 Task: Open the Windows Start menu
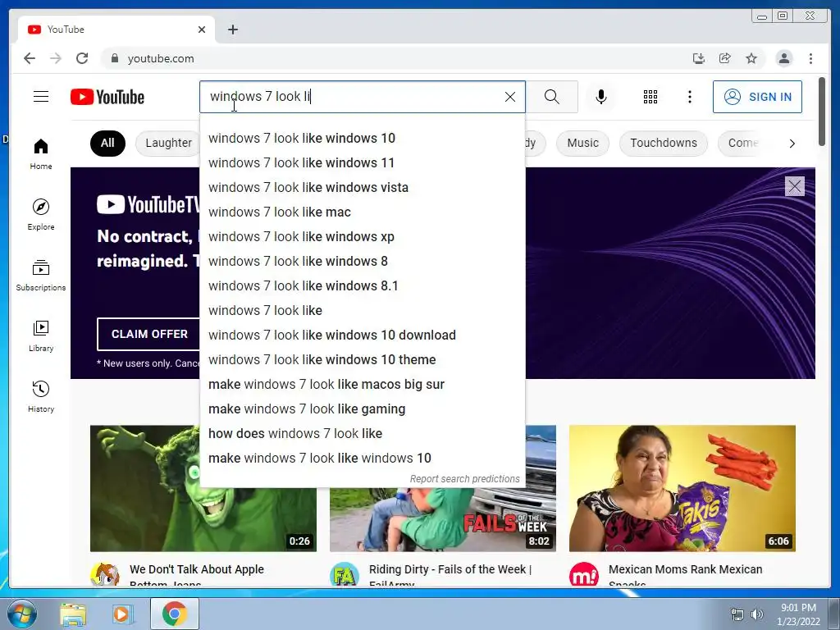pos(21,614)
